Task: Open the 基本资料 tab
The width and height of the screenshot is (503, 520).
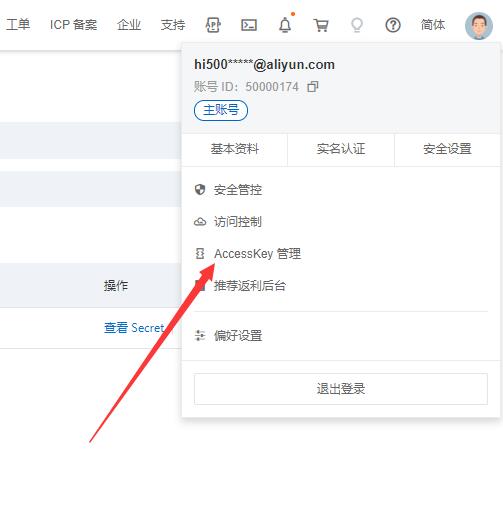Action: [x=235, y=149]
